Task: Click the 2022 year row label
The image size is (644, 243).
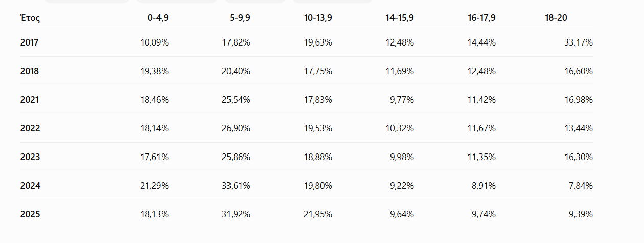Action: click(x=29, y=128)
